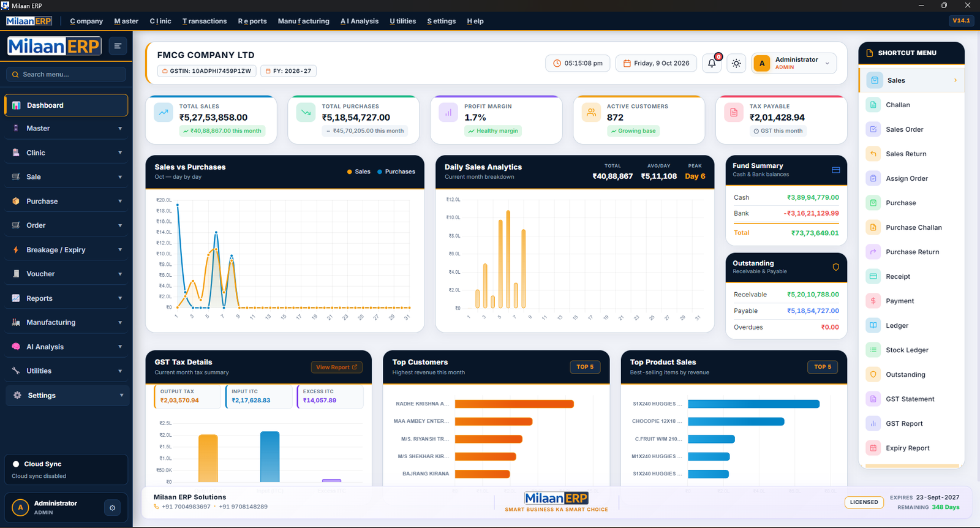This screenshot has height=528, width=980.
Task: Open the Stock Ledger shortcut icon
Action: [873, 350]
